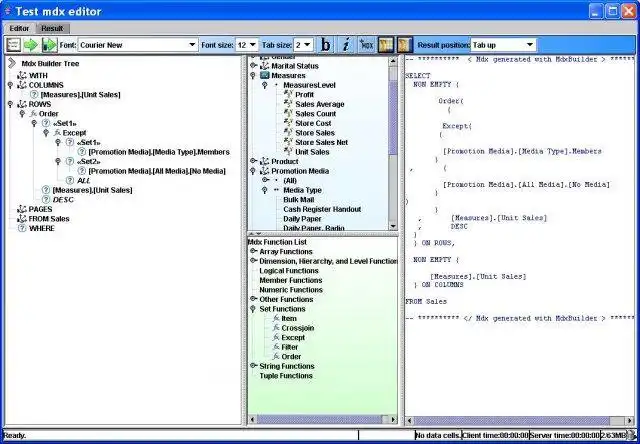Click the trash icon in status bar corner
Viewport: 640px width, 444px height.
click(x=631, y=435)
